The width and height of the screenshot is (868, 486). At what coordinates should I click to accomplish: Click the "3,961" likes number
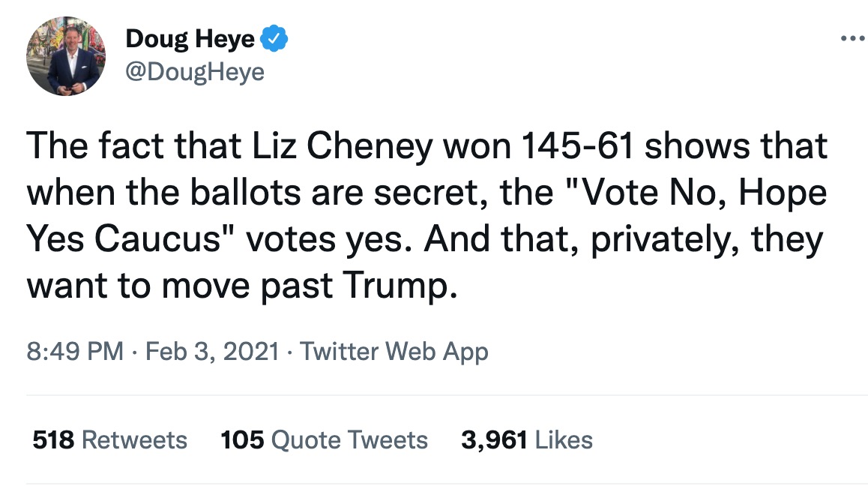click(x=494, y=440)
